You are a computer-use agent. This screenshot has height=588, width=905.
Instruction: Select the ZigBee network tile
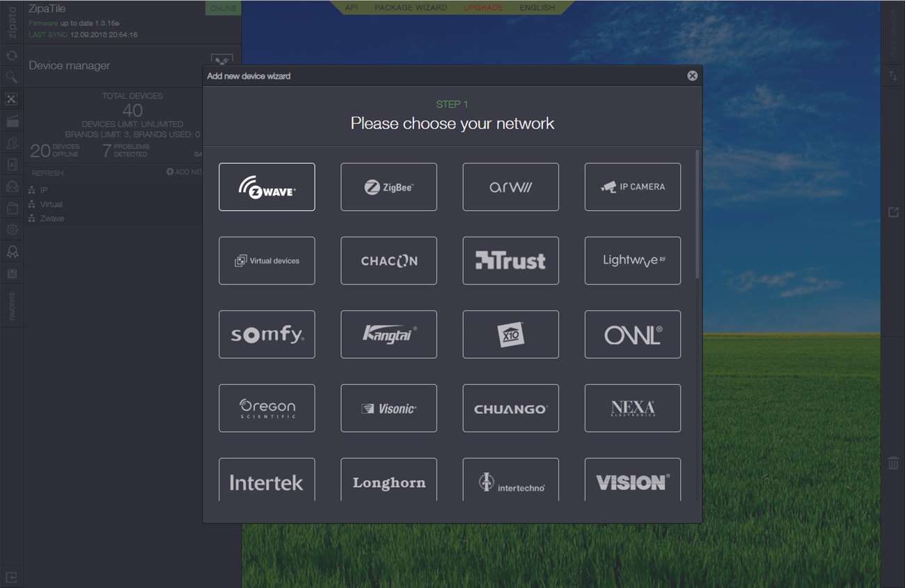tap(388, 186)
